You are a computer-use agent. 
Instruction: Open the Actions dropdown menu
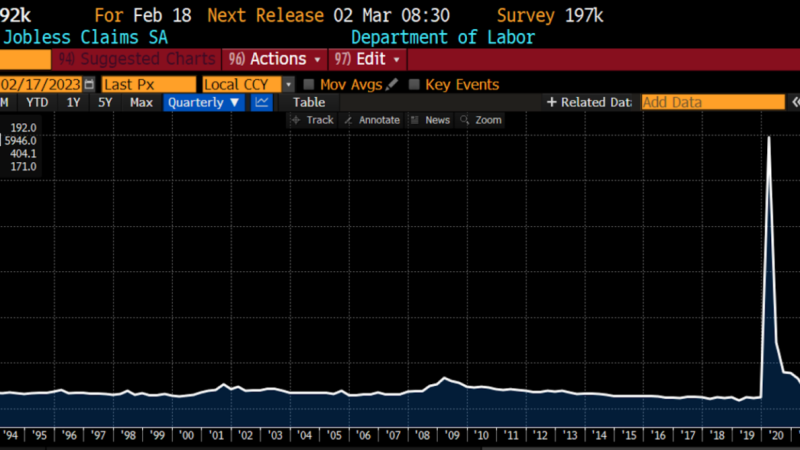(x=274, y=59)
